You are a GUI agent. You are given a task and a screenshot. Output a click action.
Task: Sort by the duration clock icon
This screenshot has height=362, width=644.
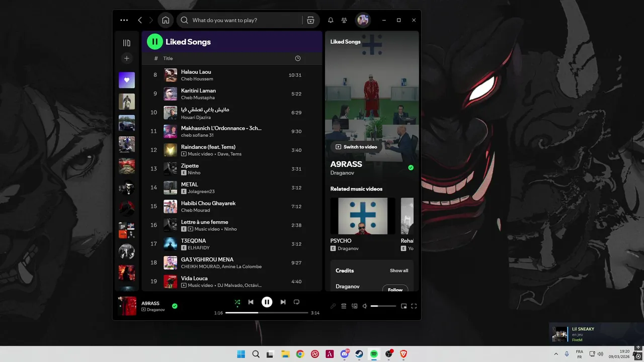coord(298,58)
